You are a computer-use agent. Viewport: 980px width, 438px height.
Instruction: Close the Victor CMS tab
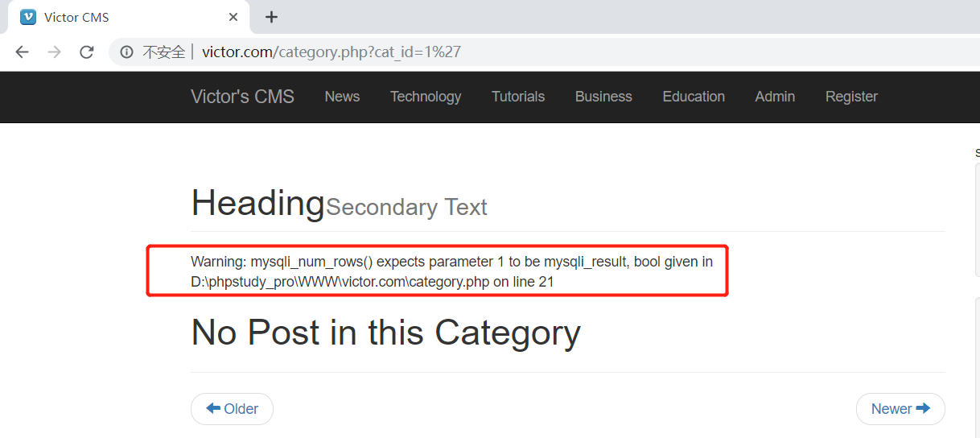[233, 17]
